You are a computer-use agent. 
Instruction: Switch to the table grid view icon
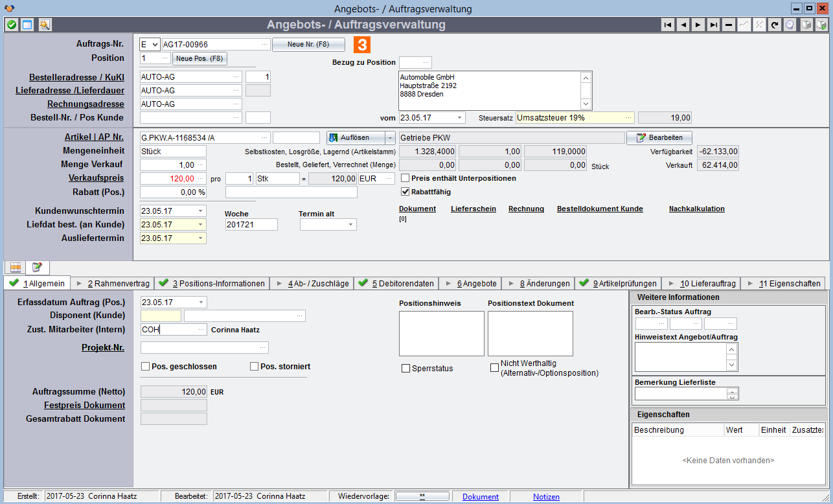[16, 267]
